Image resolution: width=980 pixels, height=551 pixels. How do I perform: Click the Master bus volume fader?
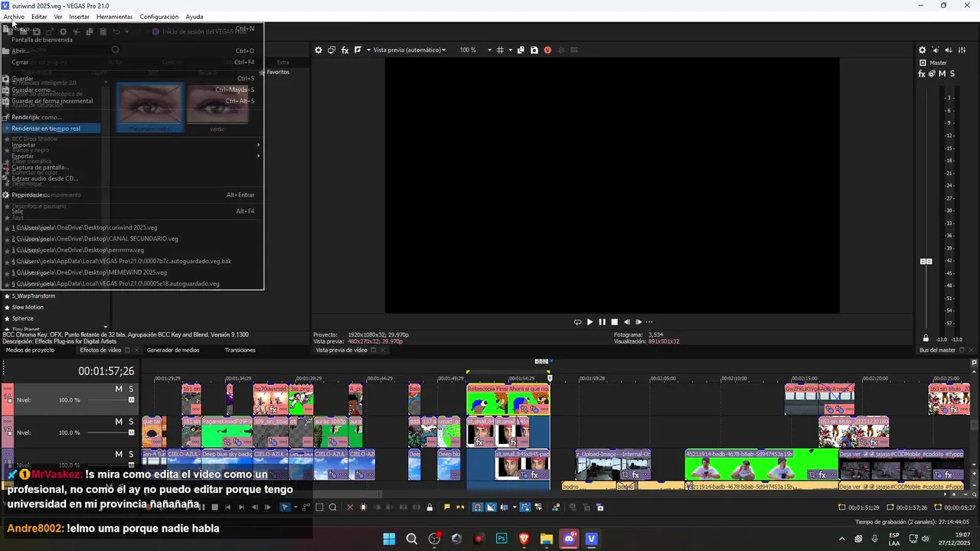(x=926, y=261)
